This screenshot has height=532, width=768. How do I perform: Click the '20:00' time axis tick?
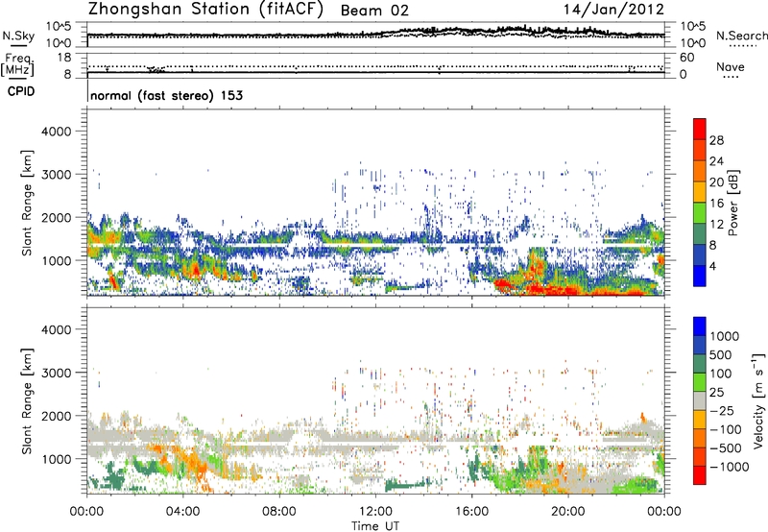point(568,512)
